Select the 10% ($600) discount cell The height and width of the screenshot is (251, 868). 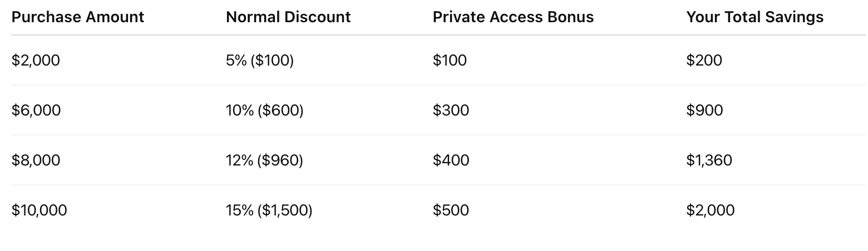(265, 111)
